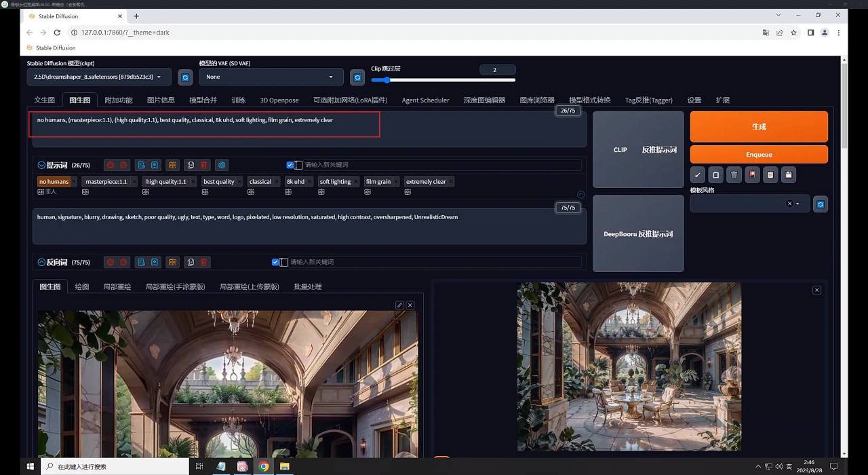Click the negative prompt text area
Screen dimensions: 868x475
[x=309, y=226]
